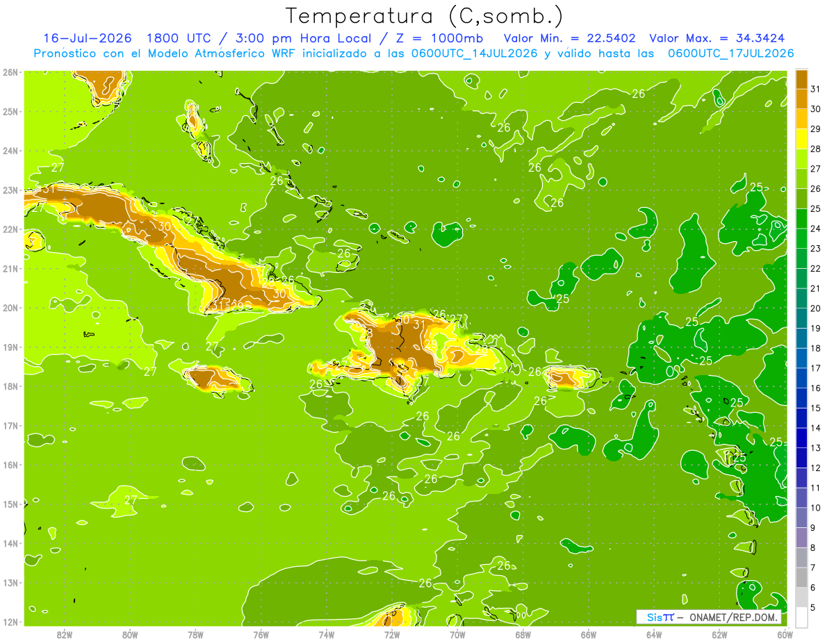The height and width of the screenshot is (644, 834).
Task: Click the colorbar legend value 10
Action: (x=815, y=508)
